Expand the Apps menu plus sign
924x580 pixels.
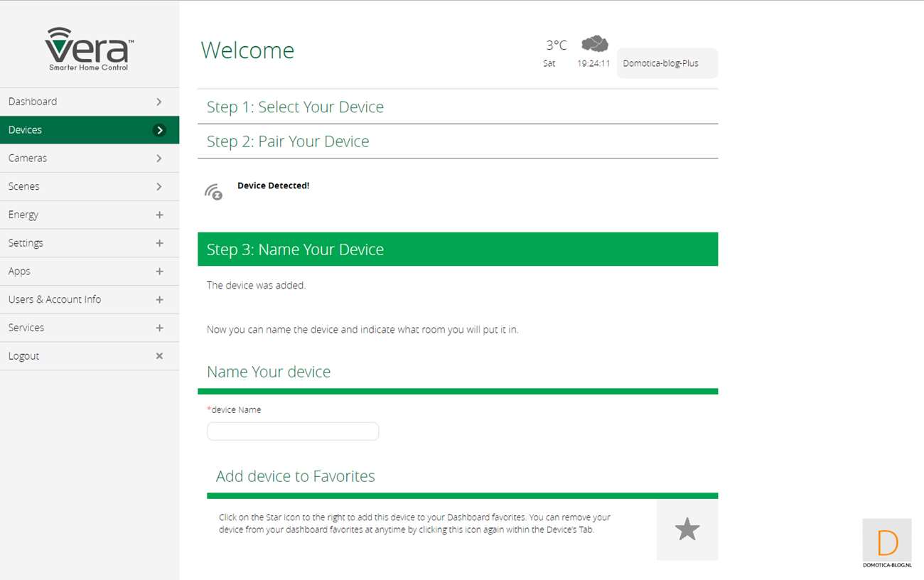(159, 272)
